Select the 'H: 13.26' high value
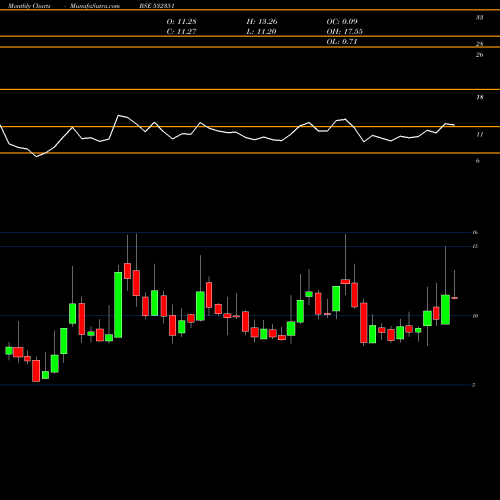 [262, 22]
